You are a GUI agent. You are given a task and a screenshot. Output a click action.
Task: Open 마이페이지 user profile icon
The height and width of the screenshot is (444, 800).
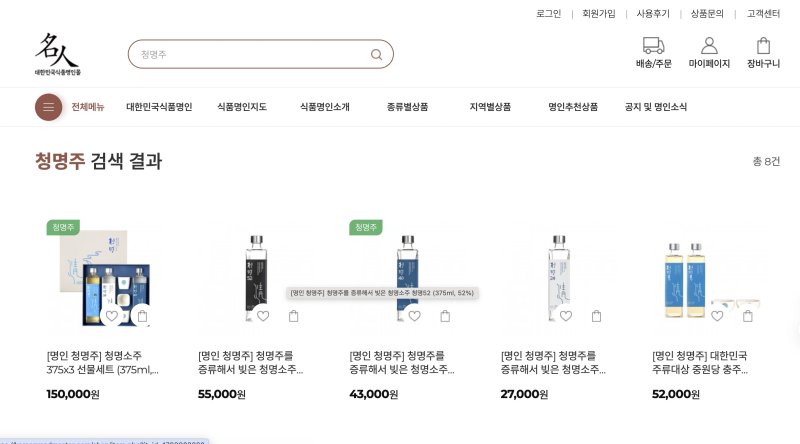pos(709,46)
